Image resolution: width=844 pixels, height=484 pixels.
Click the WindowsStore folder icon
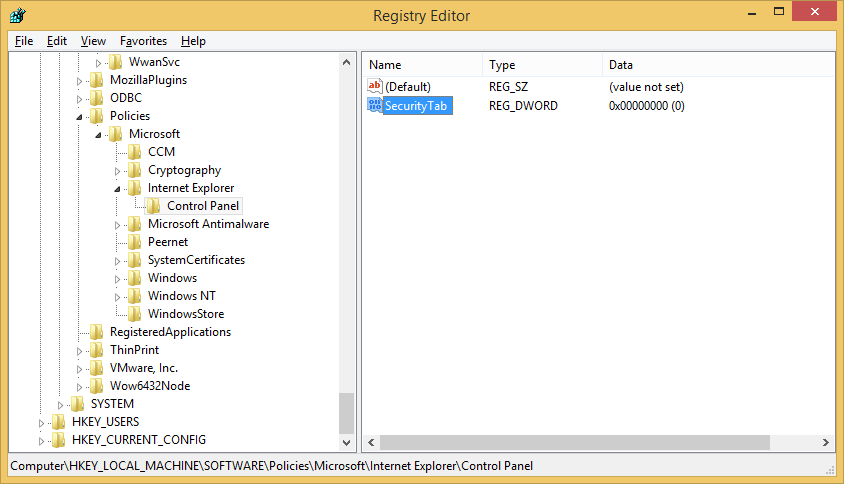(135, 314)
